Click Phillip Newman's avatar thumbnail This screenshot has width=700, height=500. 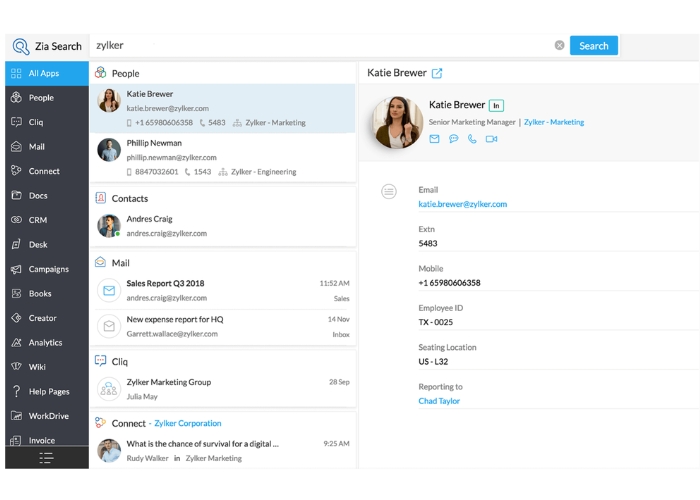click(109, 150)
